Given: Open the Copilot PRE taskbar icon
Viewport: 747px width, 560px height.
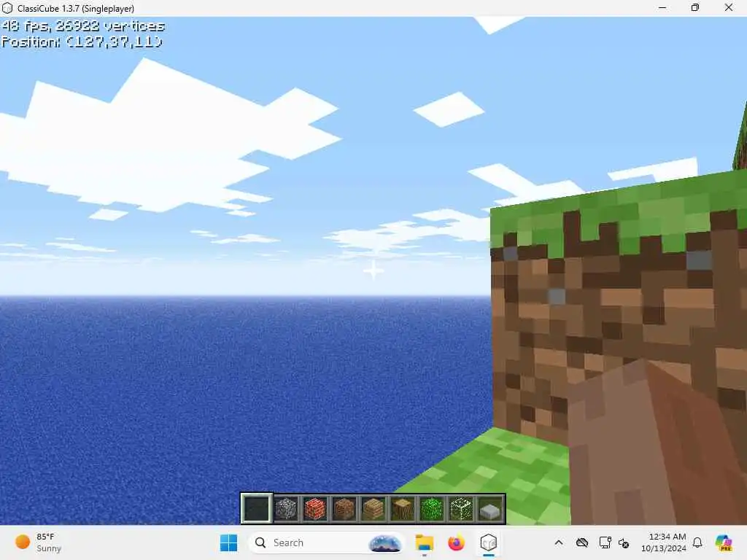Looking at the screenshot, I should click(x=723, y=542).
